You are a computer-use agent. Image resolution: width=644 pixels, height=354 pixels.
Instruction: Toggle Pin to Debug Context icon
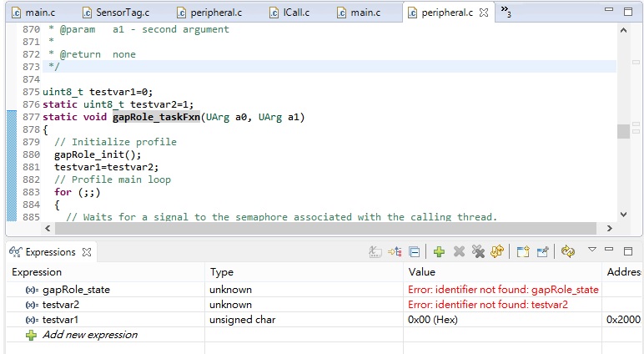(542, 251)
